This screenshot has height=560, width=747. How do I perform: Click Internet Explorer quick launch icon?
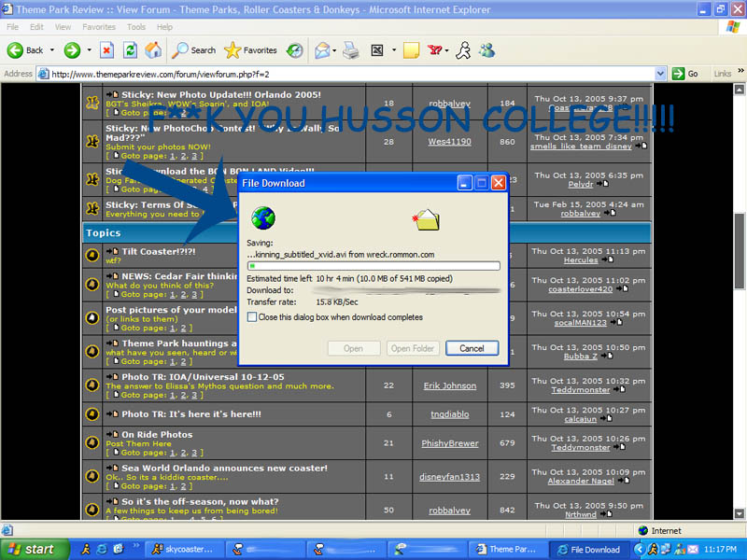point(102,550)
